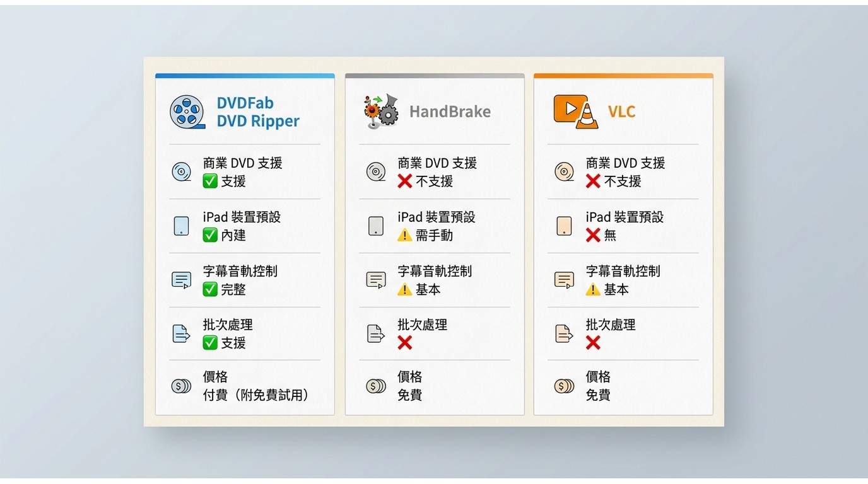Click the DVDFab DVD Ripper title
Image resolution: width=868 pixels, height=484 pixels.
point(258,112)
